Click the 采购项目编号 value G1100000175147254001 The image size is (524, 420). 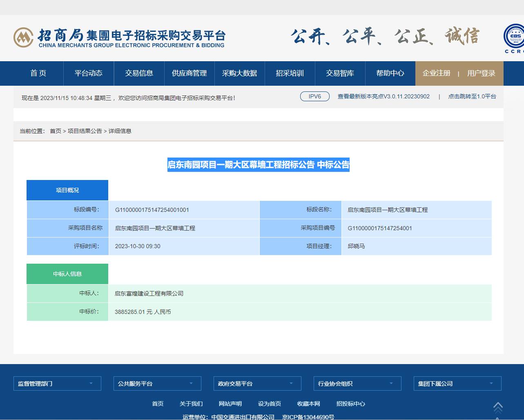[380, 228]
